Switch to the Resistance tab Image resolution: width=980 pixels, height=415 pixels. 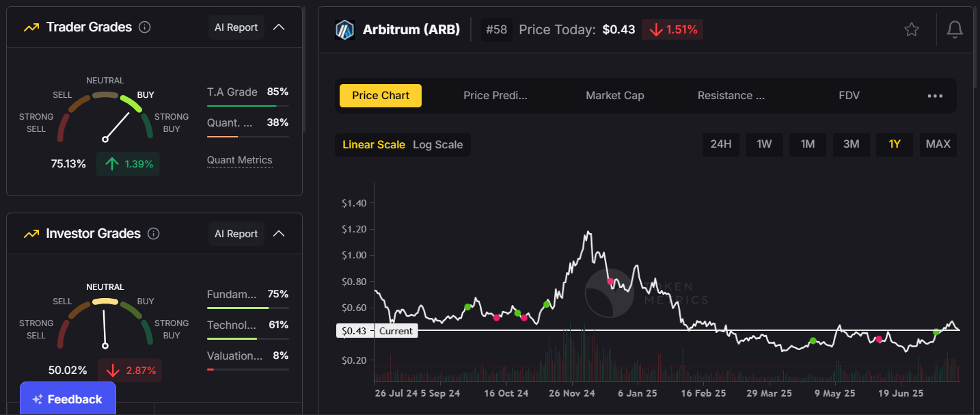pos(731,96)
